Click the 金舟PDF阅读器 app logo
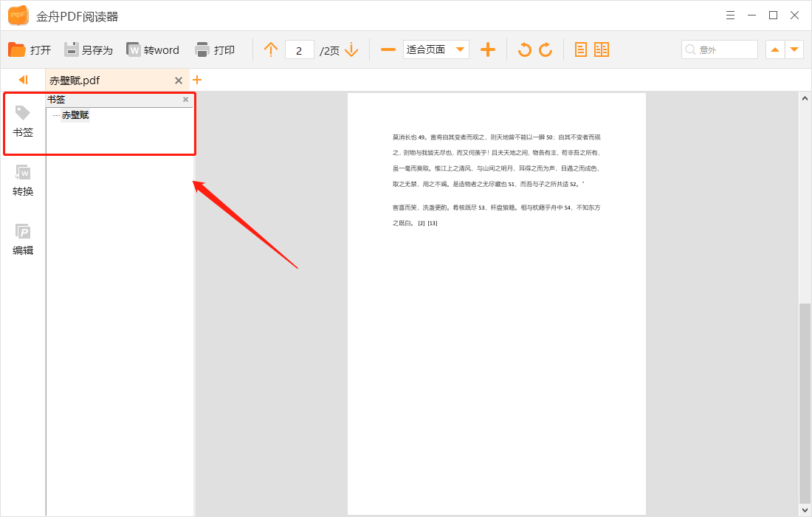Viewport: 812px width, 517px height. click(x=18, y=16)
